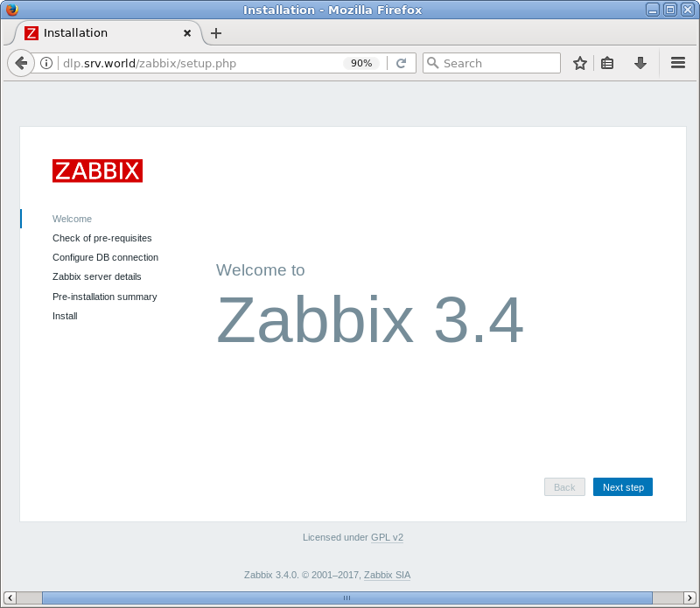Reload the page with the refresh icon
The image size is (700, 608).
(402, 63)
